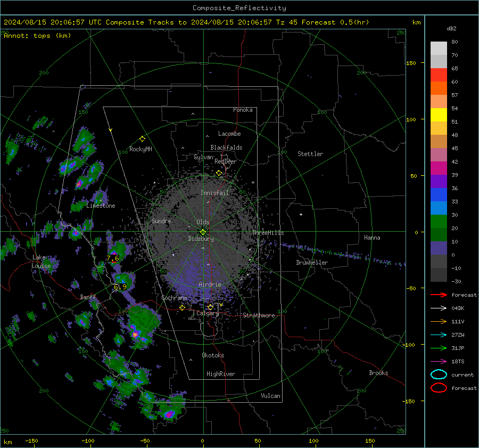Screen dimensions: 479x448
Task: Select the lightest gray swatch atop dBZ legend
Action: click(x=439, y=48)
